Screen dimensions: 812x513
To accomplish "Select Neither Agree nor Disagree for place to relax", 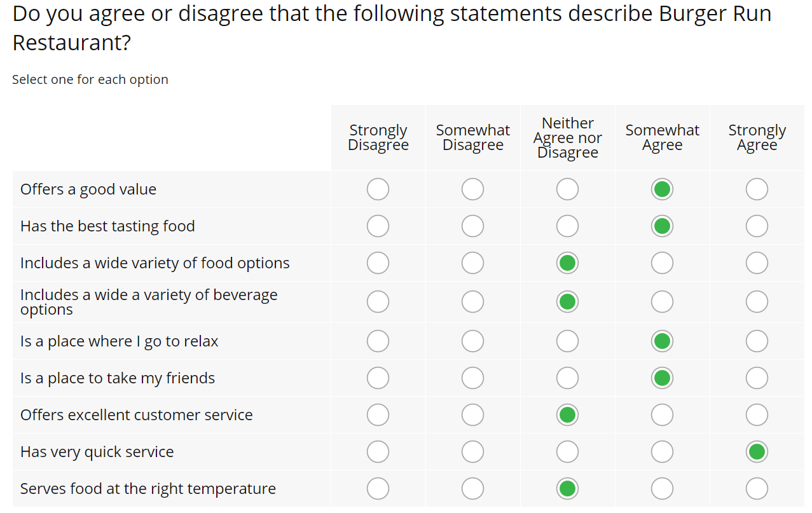I will point(567,341).
